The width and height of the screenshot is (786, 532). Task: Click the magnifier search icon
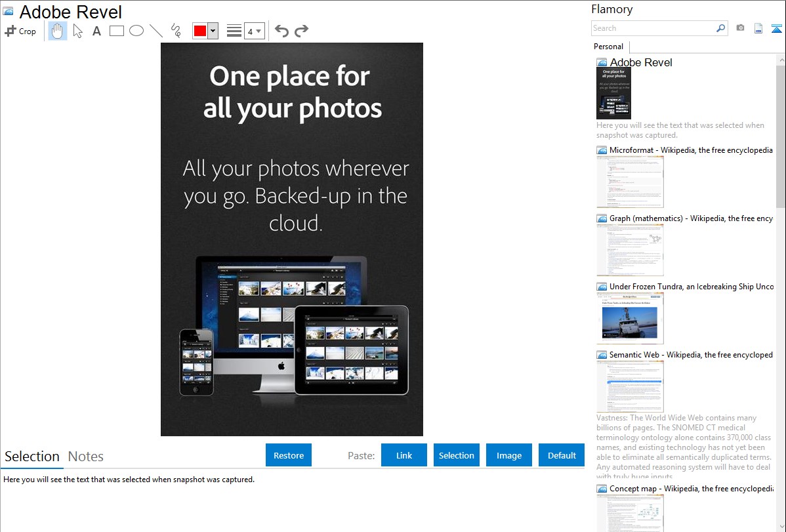pyautogui.click(x=721, y=28)
